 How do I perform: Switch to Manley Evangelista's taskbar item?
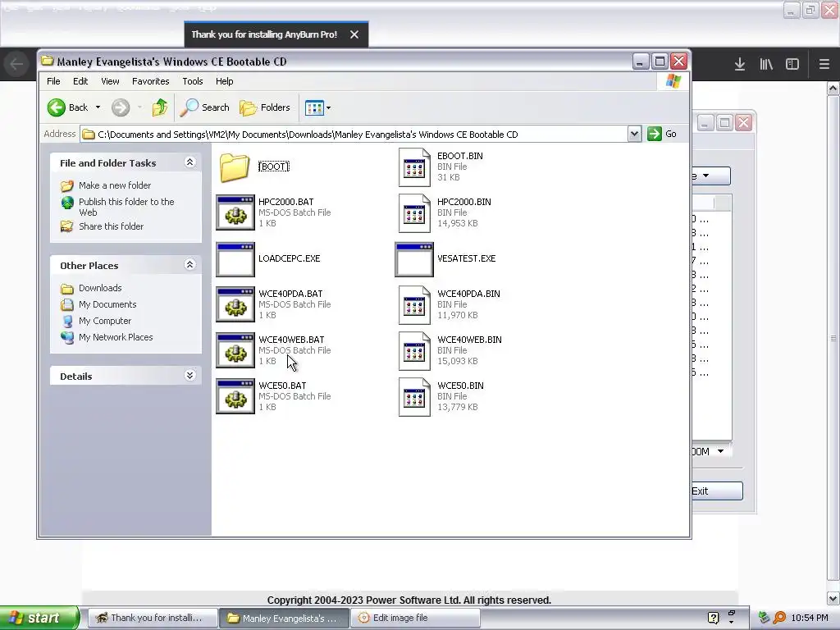point(285,618)
